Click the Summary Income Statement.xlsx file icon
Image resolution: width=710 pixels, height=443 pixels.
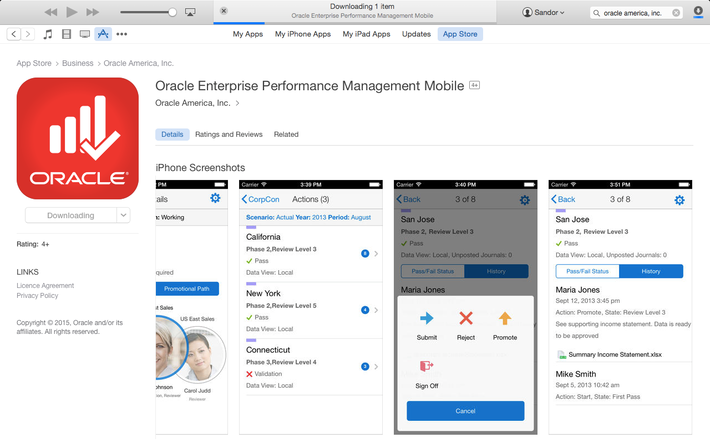click(x=561, y=355)
